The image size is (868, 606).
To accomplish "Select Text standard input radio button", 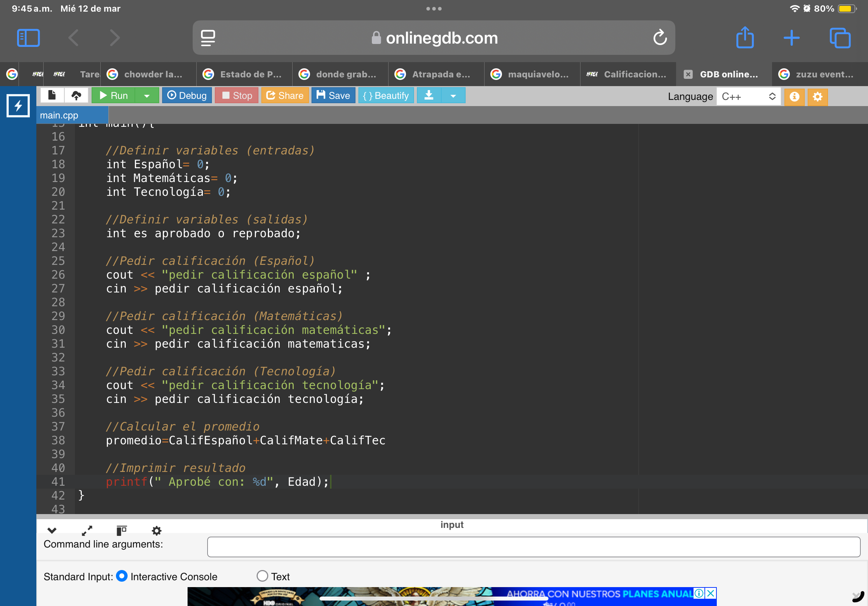I will (x=262, y=576).
